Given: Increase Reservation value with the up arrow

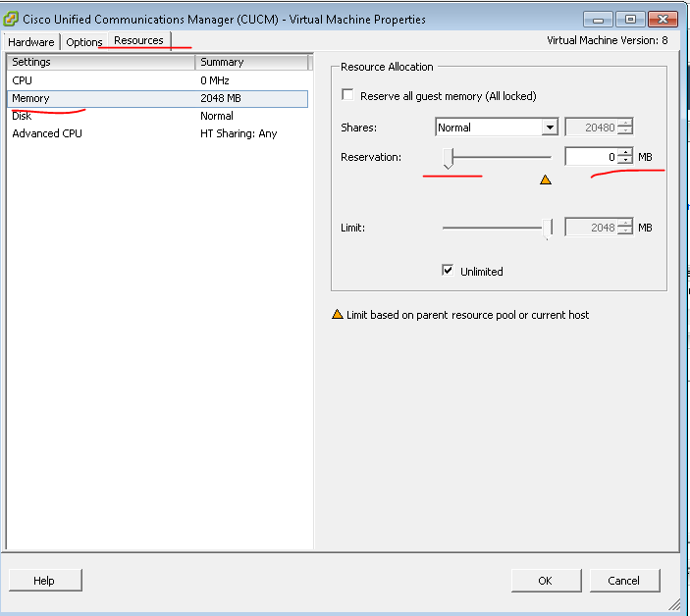Looking at the screenshot, I should (625, 153).
